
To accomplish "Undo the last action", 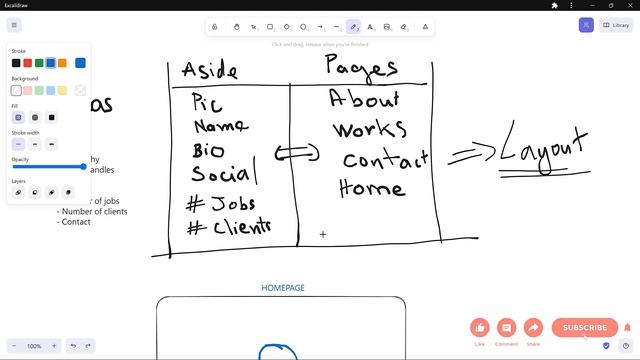I will click(73, 346).
